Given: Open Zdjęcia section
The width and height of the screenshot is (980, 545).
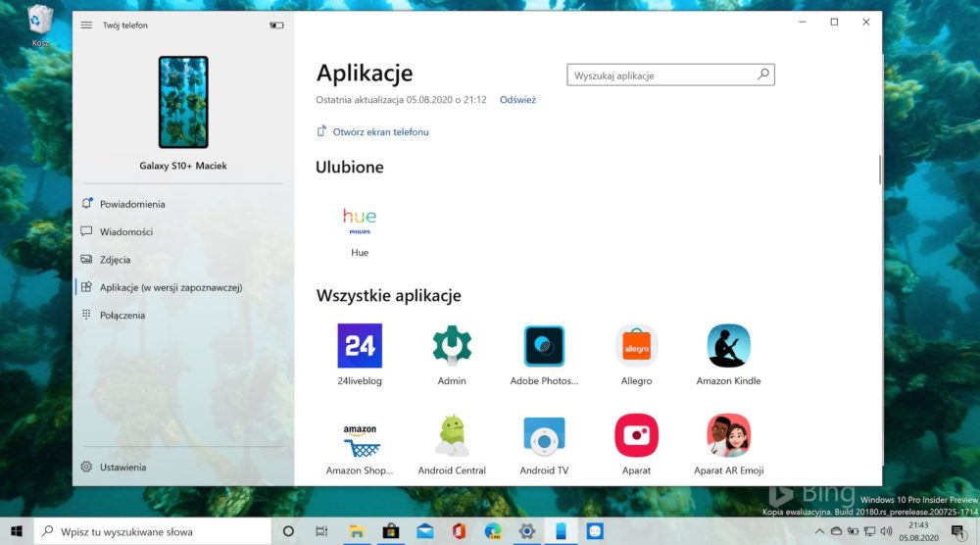Looking at the screenshot, I should point(182,260).
